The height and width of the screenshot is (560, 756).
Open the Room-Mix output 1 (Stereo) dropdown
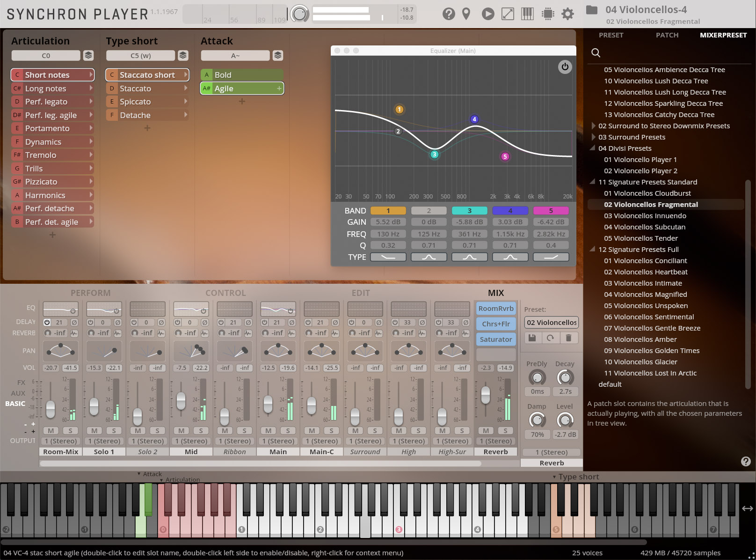(x=61, y=441)
